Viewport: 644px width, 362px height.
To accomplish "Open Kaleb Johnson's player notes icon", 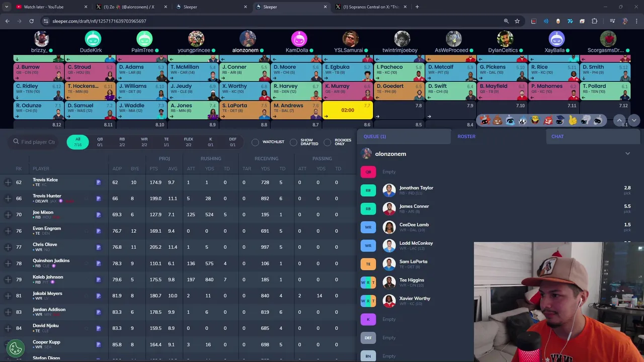I will coord(99,280).
